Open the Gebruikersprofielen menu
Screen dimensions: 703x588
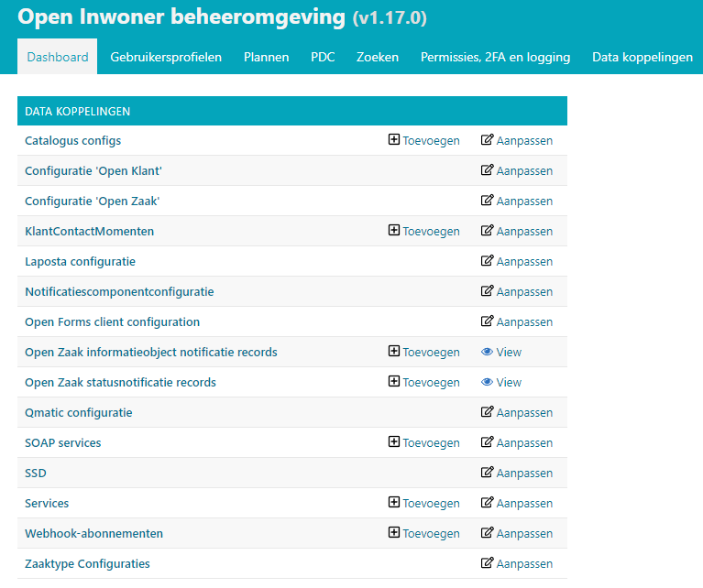pyautogui.click(x=166, y=57)
